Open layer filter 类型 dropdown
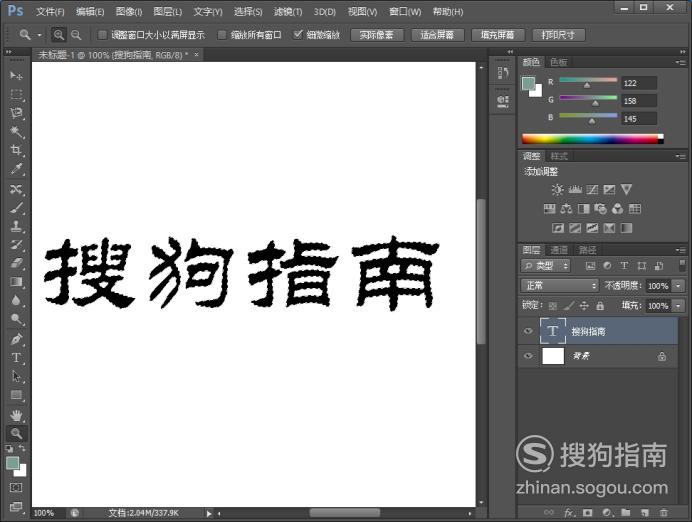This screenshot has width=692, height=522. click(545, 266)
